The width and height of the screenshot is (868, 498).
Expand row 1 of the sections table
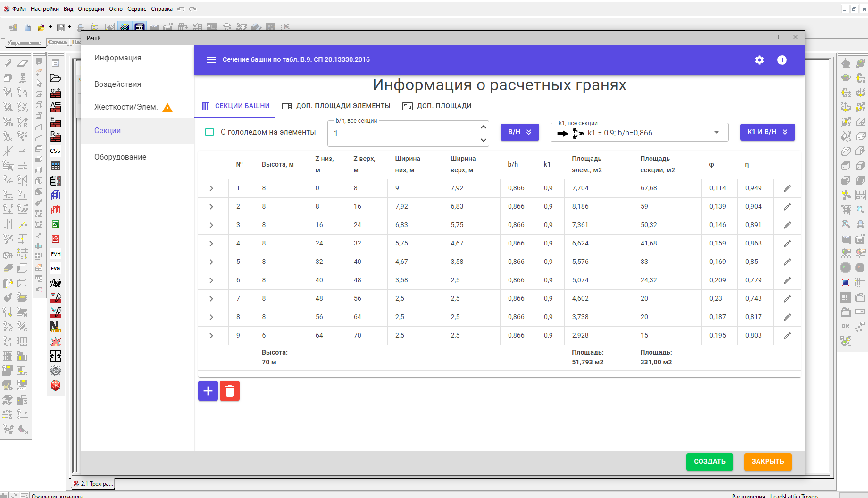pyautogui.click(x=211, y=188)
